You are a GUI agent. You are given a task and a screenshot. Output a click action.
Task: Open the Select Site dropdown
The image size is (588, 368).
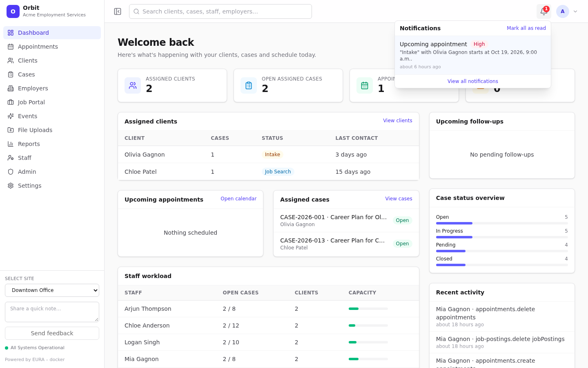pos(52,290)
